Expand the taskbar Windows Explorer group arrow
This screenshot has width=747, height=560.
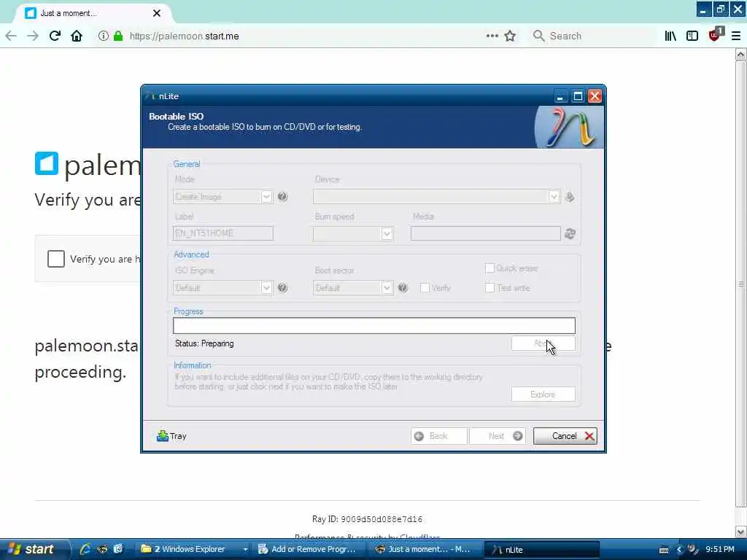coord(245,549)
